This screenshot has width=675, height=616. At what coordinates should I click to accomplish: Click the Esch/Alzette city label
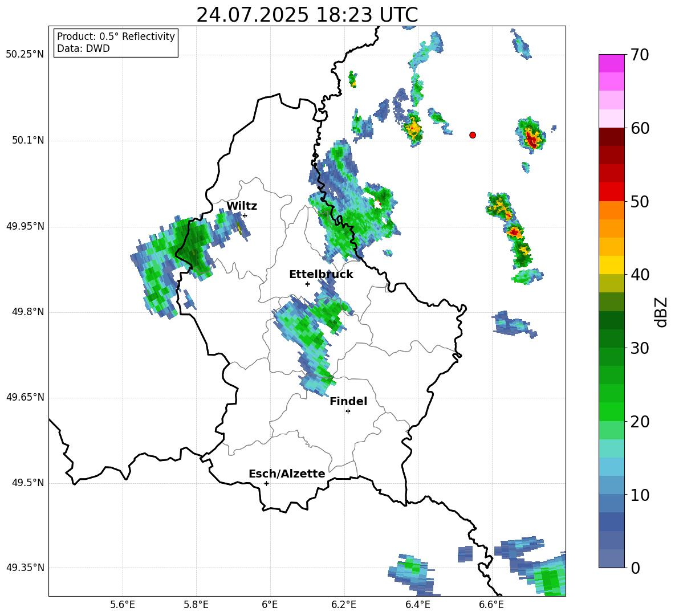click(x=287, y=474)
